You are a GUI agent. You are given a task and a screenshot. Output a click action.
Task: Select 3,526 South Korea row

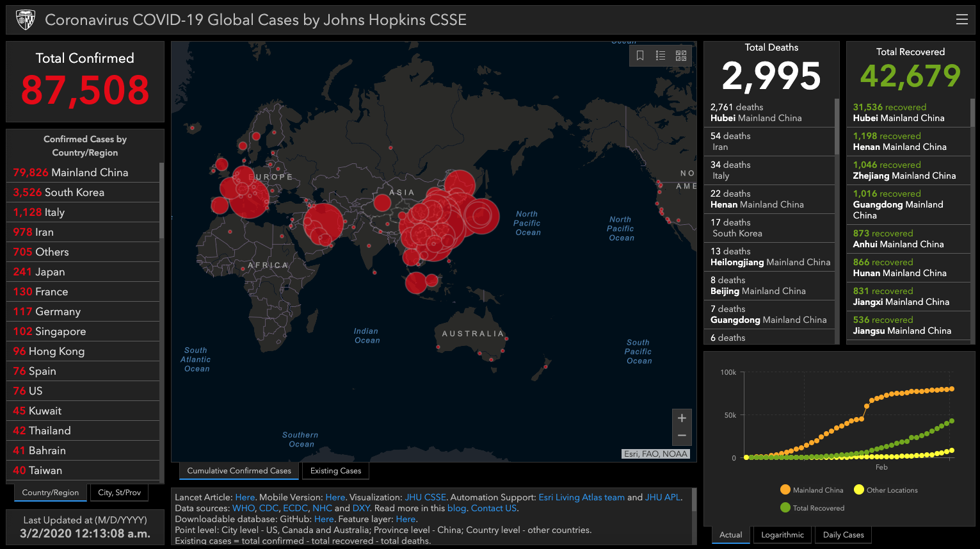coord(83,192)
